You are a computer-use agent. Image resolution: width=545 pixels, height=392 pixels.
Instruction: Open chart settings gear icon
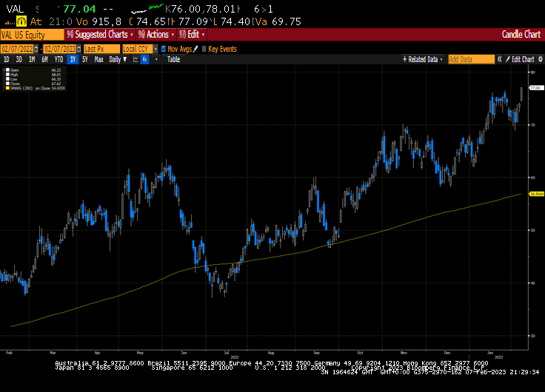[540, 59]
